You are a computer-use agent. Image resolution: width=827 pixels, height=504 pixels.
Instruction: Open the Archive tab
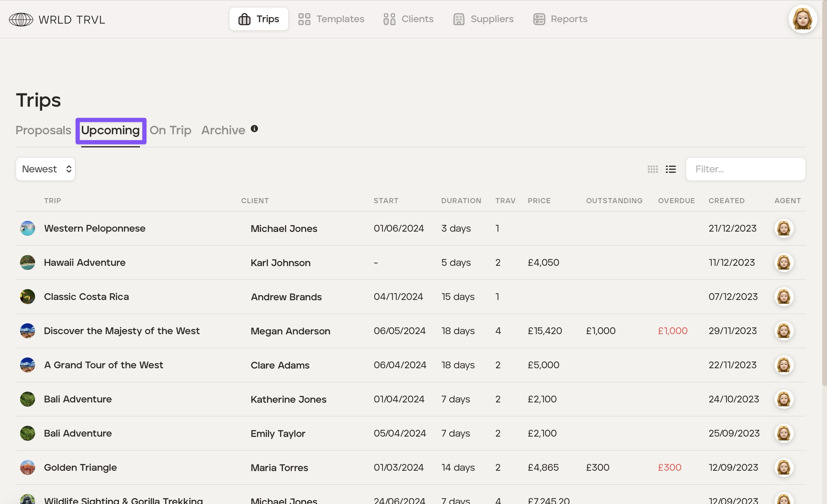click(223, 130)
